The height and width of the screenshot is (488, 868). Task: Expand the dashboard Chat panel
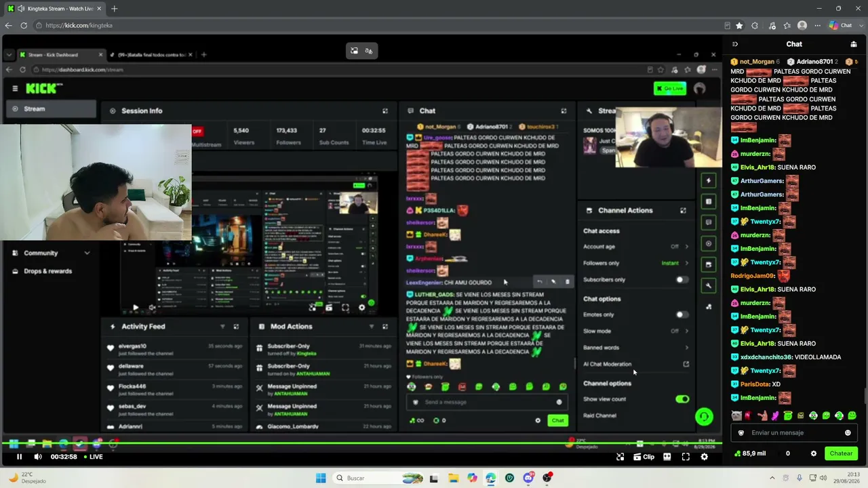(564, 110)
